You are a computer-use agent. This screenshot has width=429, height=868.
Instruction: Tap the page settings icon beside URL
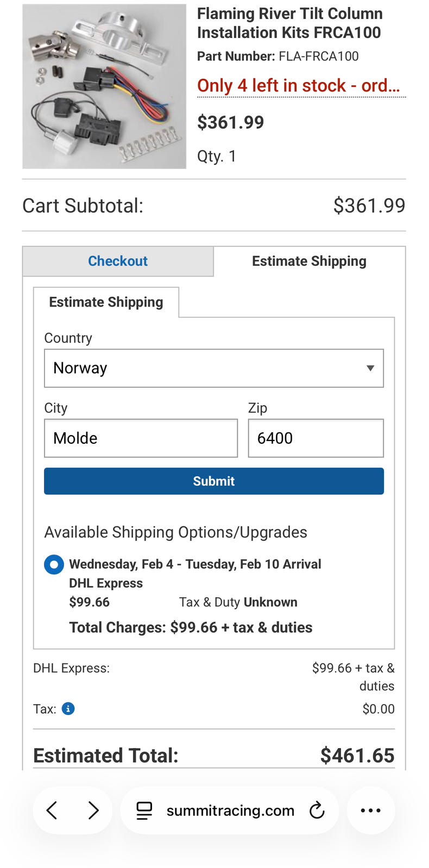[x=144, y=810]
